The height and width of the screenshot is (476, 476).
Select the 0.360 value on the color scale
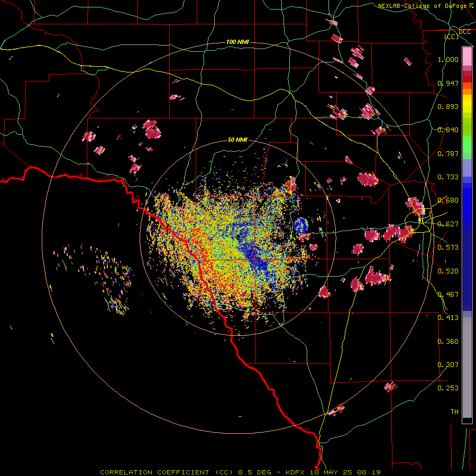click(448, 342)
